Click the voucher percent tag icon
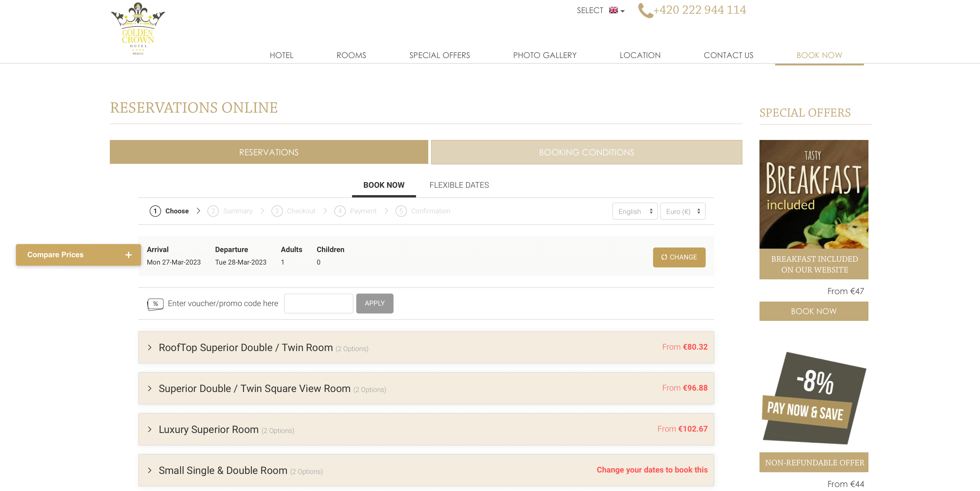This screenshot has height=491, width=980. [155, 304]
